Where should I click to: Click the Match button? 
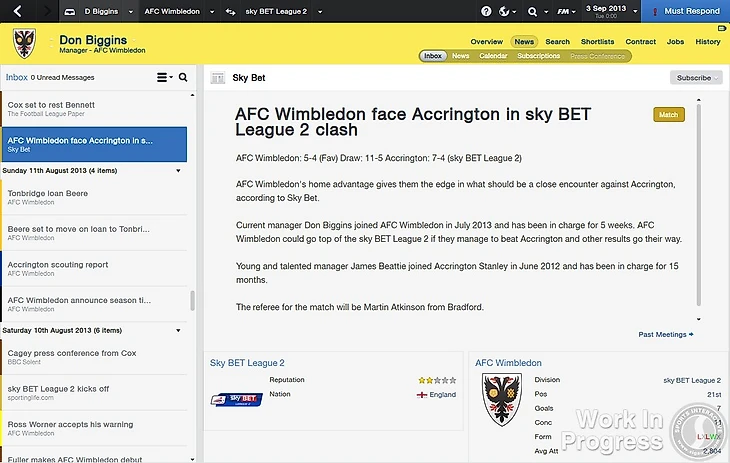(x=668, y=114)
